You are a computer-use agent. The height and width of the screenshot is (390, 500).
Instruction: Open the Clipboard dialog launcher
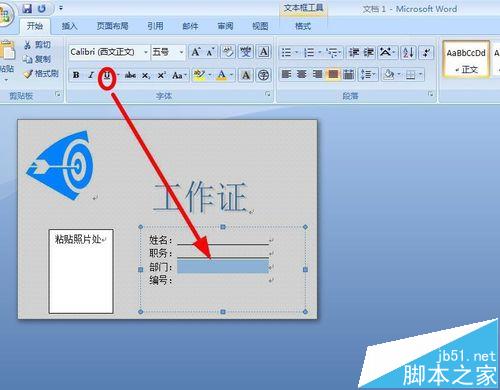[x=58, y=94]
